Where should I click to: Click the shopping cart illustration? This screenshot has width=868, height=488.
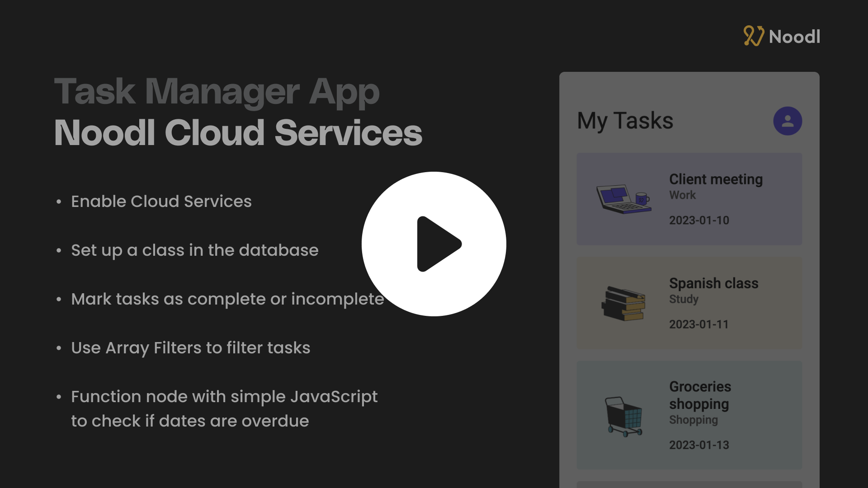[624, 416]
